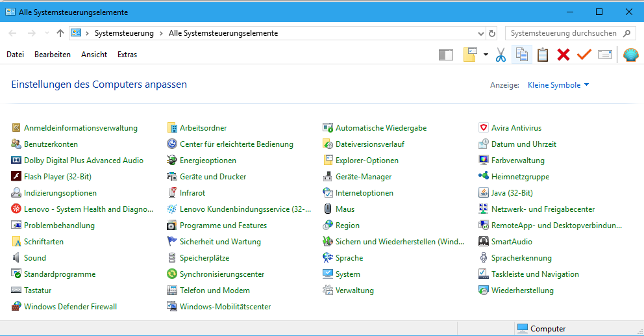The width and height of the screenshot is (644, 336).
Task: Click the Geräte-Manager icon
Action: point(327,176)
